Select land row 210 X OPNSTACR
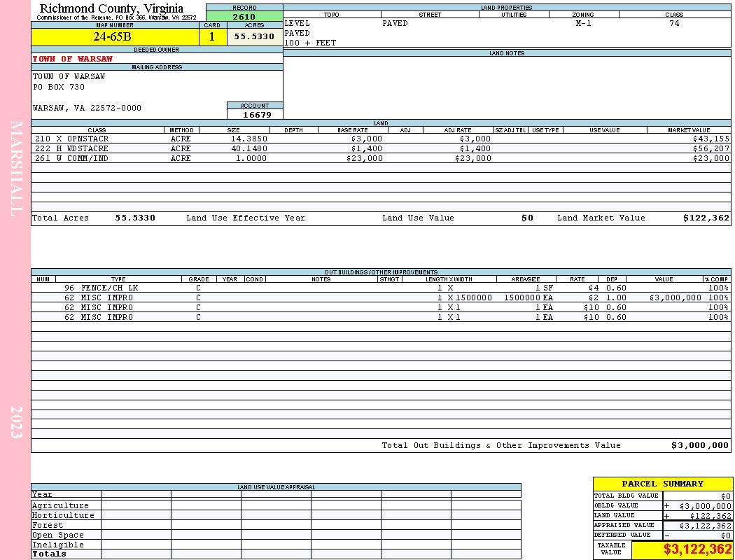The width and height of the screenshot is (735, 560). pos(381,139)
